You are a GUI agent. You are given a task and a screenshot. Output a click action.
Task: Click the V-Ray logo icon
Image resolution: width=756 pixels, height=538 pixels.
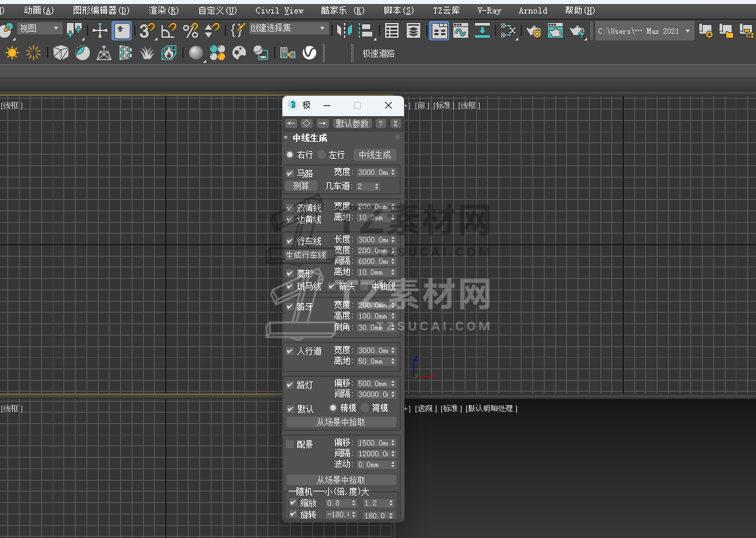click(309, 53)
